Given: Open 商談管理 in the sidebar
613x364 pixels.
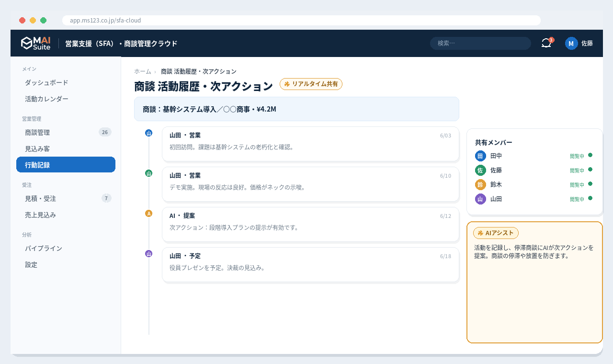Looking at the screenshot, I should pyautogui.click(x=66, y=132).
